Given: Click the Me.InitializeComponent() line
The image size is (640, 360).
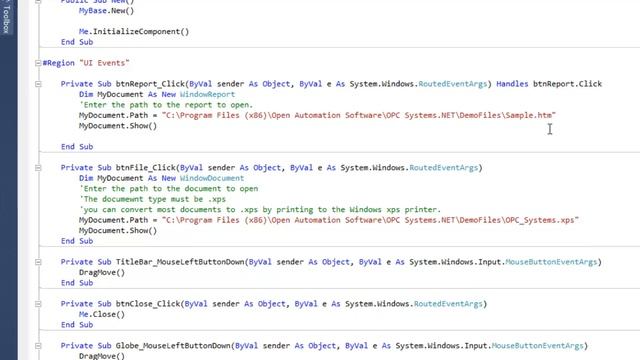Looking at the screenshot, I should [x=134, y=31].
